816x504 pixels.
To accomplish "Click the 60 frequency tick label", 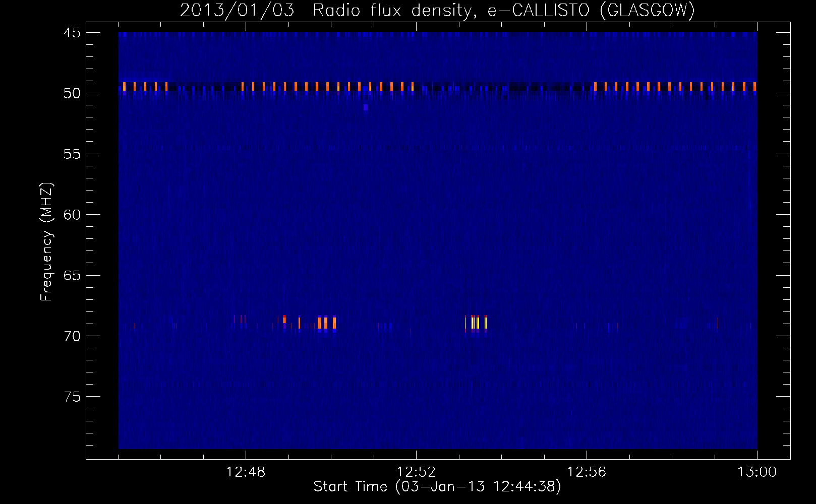I will pyautogui.click(x=72, y=215).
